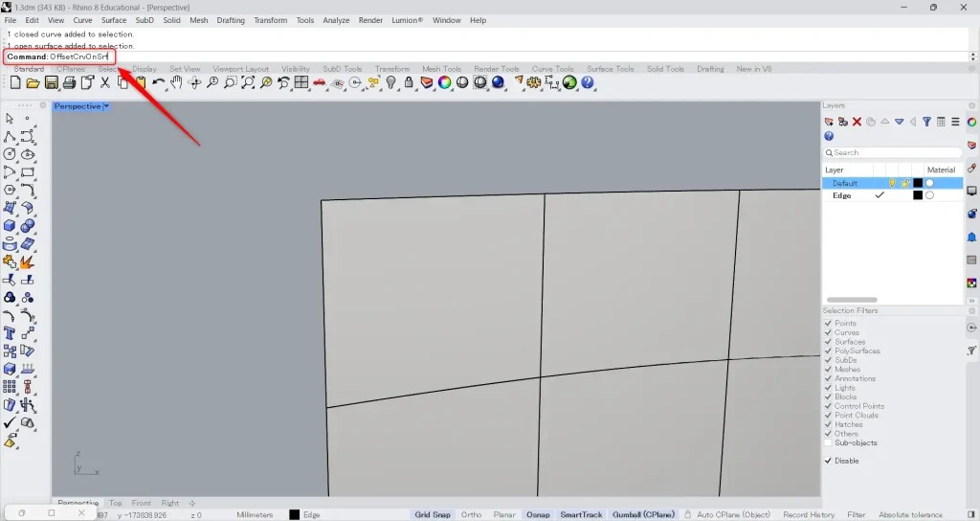Click the Zoom Extents icon

[248, 82]
